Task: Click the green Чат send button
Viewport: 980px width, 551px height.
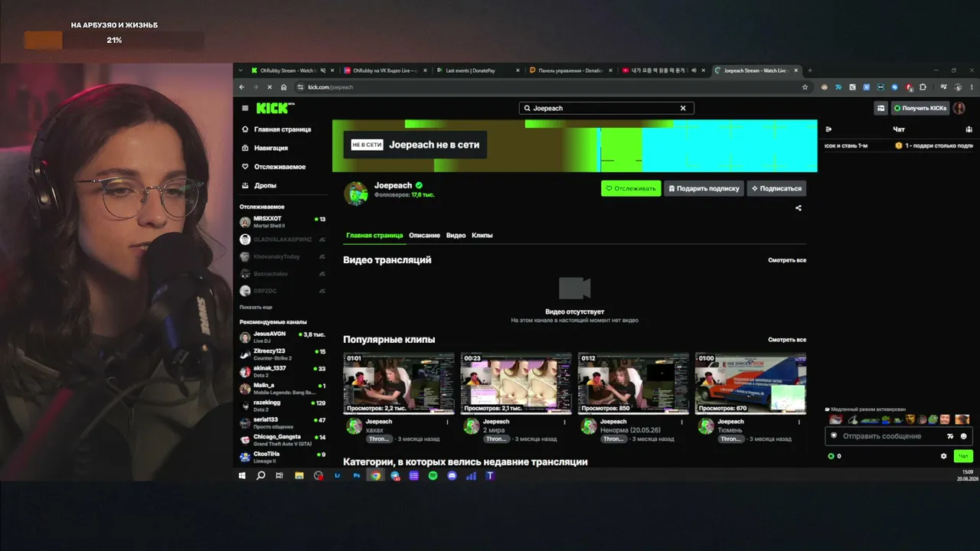Action: [963, 456]
